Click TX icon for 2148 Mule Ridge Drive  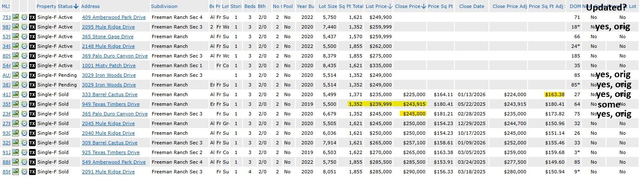32,46
